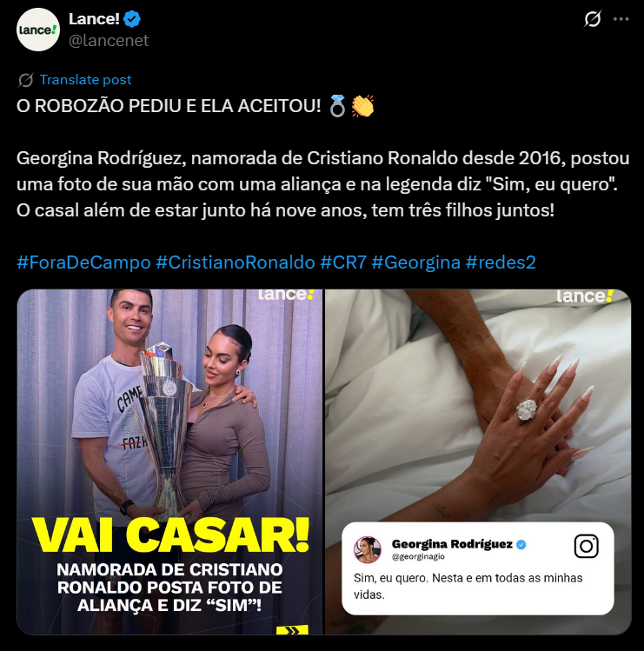644x651 pixels.
Task: Open the ring hand photo
Action: click(478, 462)
